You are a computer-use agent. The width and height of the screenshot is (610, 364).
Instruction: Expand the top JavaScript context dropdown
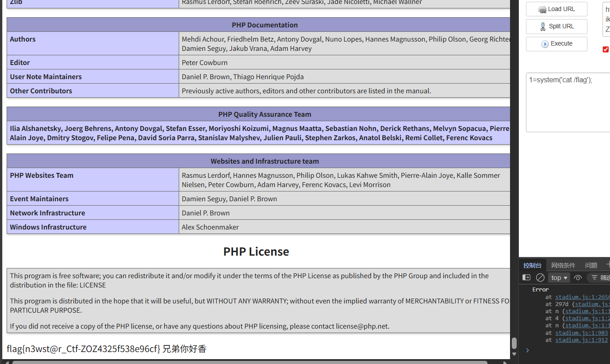[x=559, y=278]
